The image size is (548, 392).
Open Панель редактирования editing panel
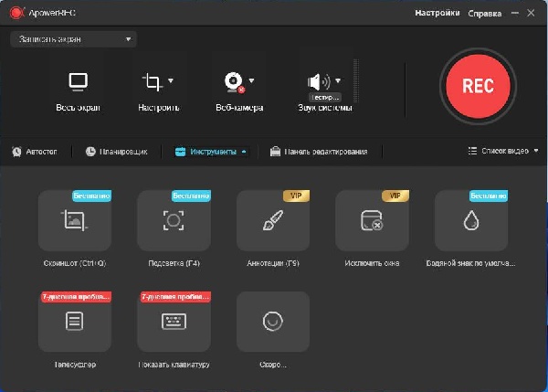coord(319,152)
